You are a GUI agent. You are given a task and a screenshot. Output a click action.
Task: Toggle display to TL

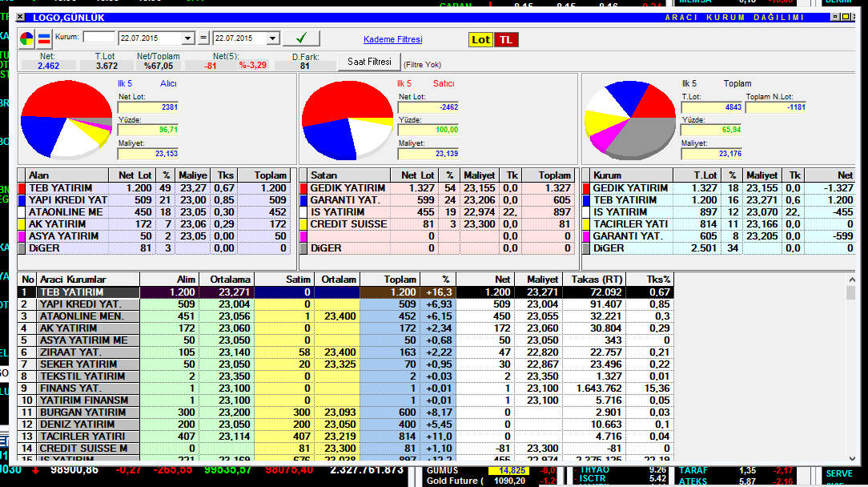(505, 39)
